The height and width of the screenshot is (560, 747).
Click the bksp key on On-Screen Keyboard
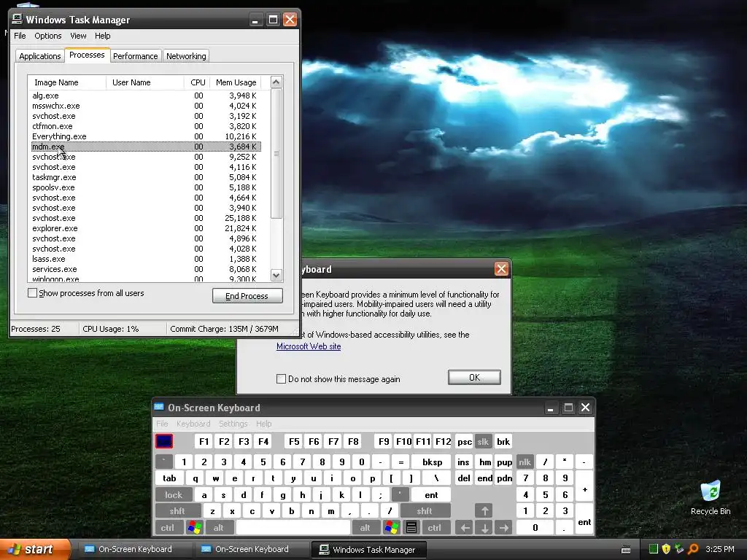coord(432,462)
